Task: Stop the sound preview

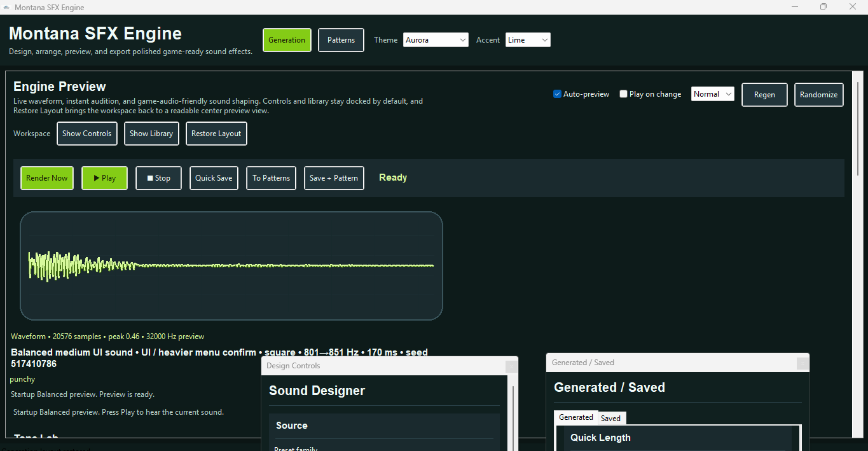Action: pyautogui.click(x=158, y=178)
